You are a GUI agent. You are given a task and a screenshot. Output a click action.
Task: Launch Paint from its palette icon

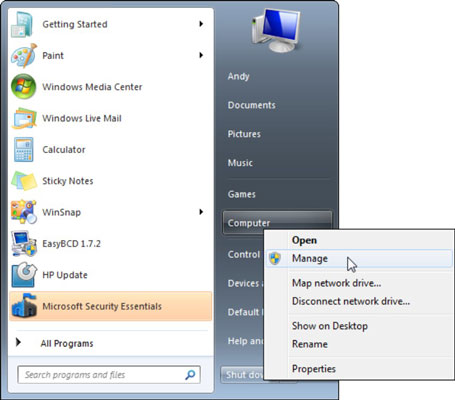click(23, 55)
